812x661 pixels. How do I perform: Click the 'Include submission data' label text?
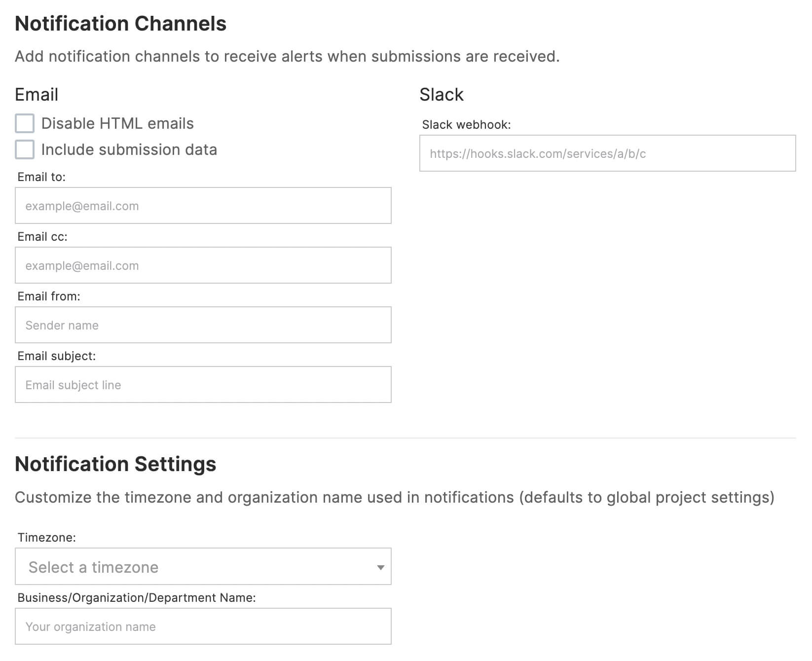pos(129,149)
